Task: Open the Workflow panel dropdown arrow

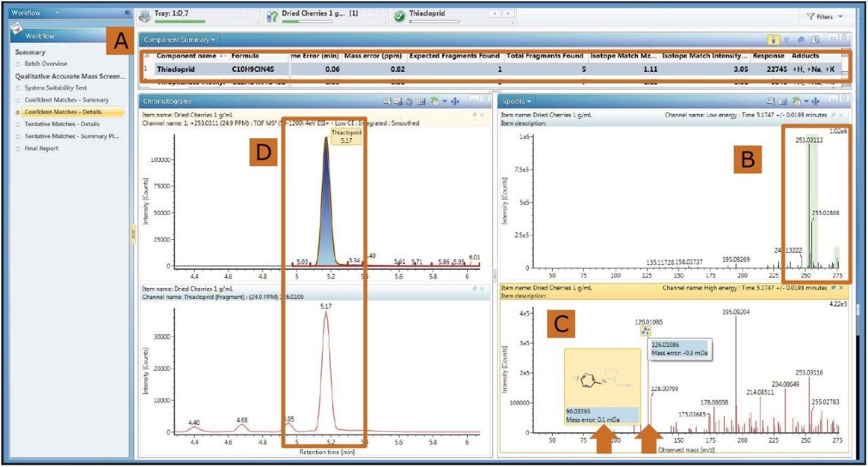Action: (58, 12)
